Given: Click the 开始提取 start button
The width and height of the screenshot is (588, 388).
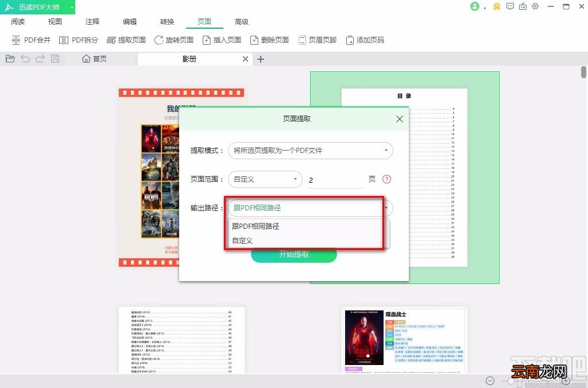Looking at the screenshot, I should (x=294, y=254).
